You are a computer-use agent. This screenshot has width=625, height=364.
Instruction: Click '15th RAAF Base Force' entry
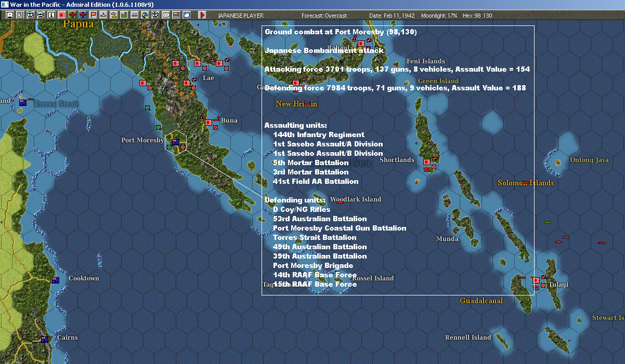tap(315, 285)
